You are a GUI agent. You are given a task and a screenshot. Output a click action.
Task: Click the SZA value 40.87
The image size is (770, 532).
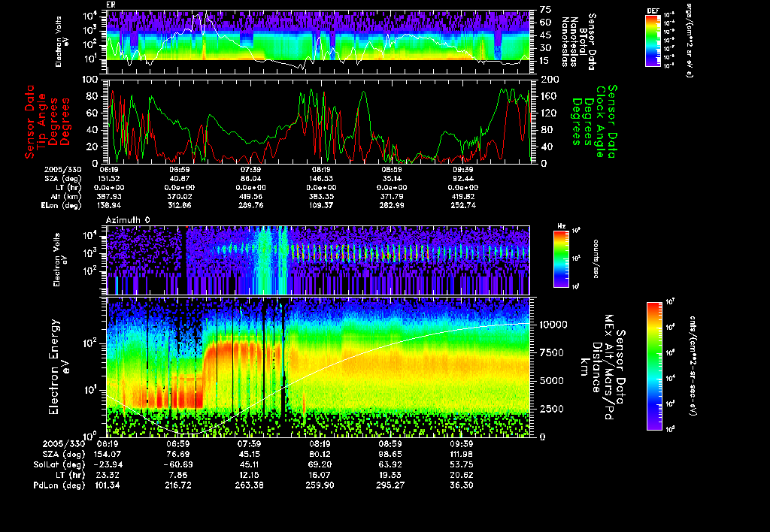click(x=180, y=179)
